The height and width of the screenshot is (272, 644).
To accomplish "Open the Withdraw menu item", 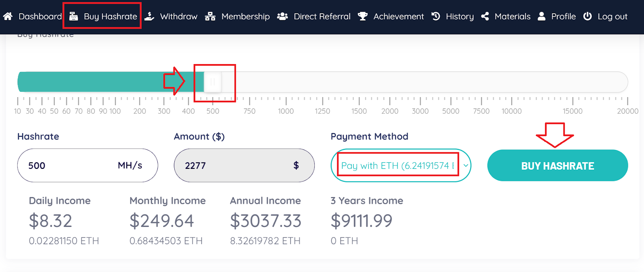I will (x=179, y=17).
